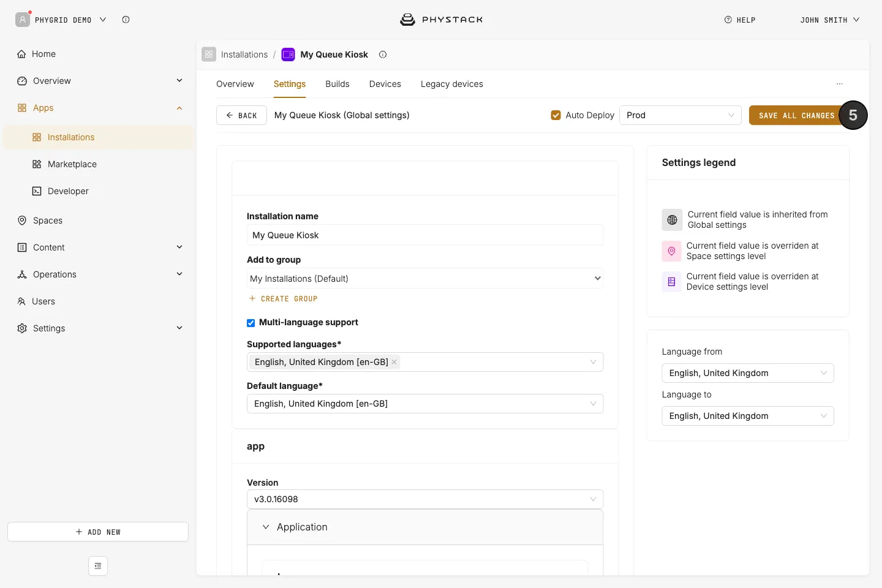Click Save All Changes button
This screenshot has height=588, width=882.
coord(796,115)
